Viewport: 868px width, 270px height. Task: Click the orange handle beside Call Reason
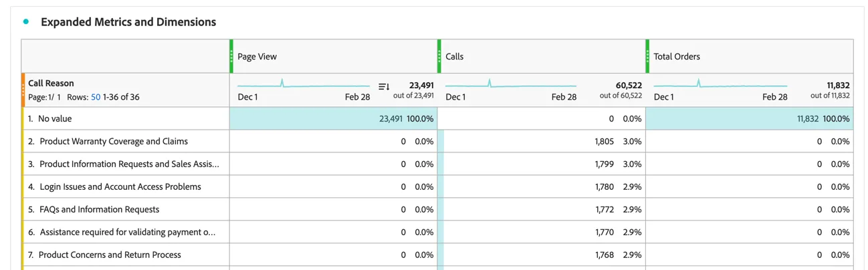(x=23, y=90)
